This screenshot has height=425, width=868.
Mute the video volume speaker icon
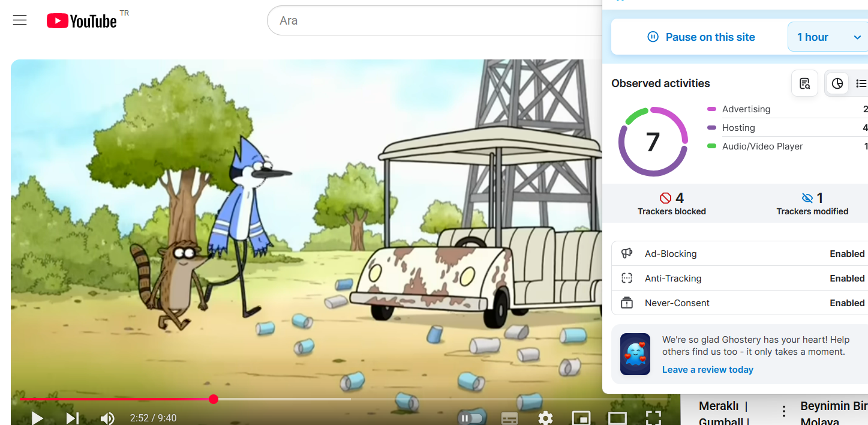(x=107, y=418)
